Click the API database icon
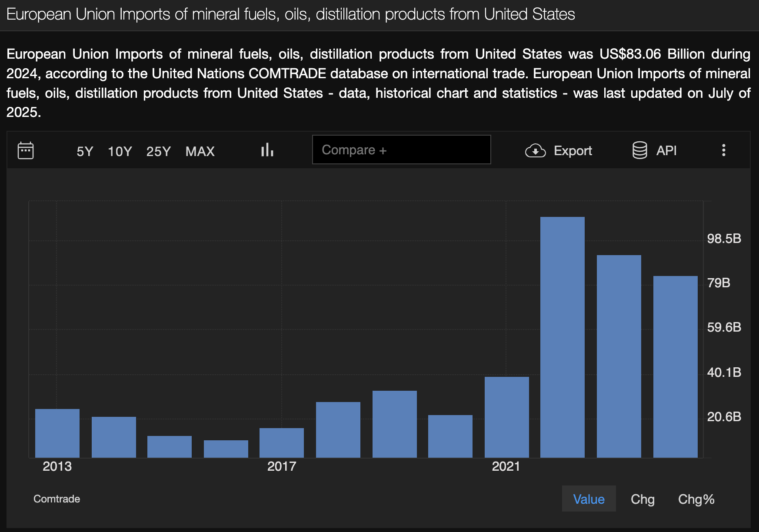Viewport: 759px width, 532px height. [x=640, y=150]
